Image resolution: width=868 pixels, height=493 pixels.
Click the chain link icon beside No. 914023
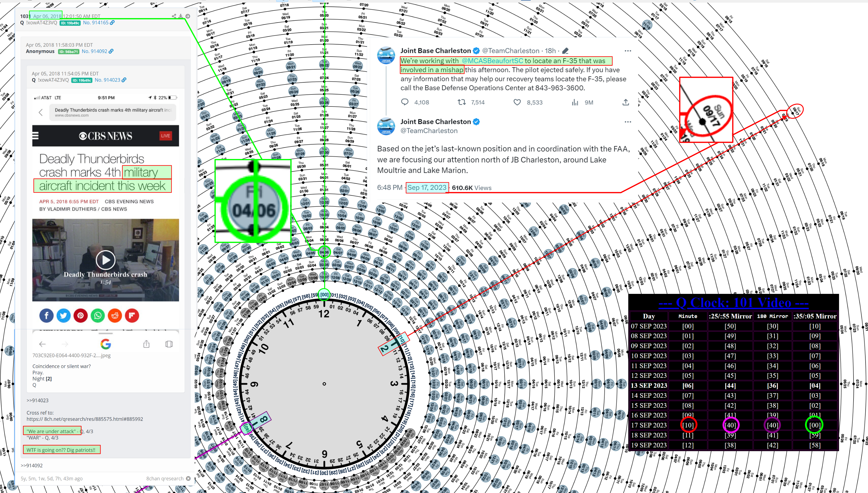click(x=124, y=80)
